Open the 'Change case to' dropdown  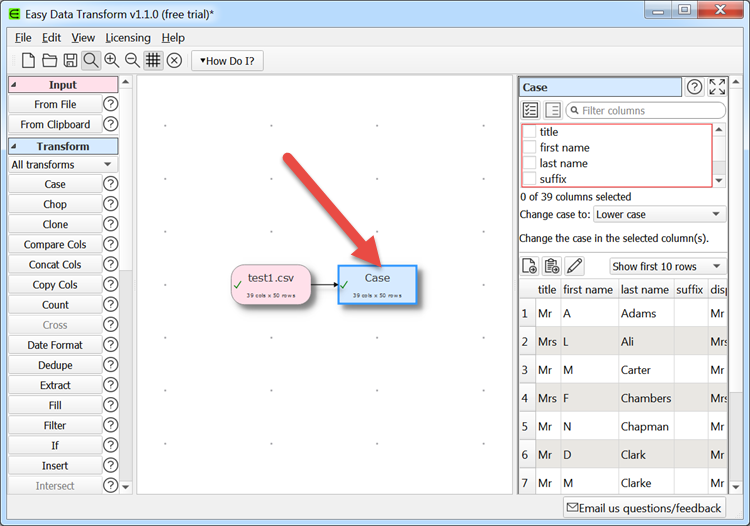(659, 214)
